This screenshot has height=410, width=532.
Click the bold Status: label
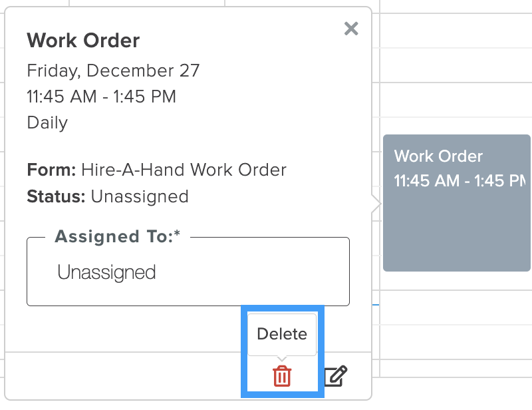point(56,196)
